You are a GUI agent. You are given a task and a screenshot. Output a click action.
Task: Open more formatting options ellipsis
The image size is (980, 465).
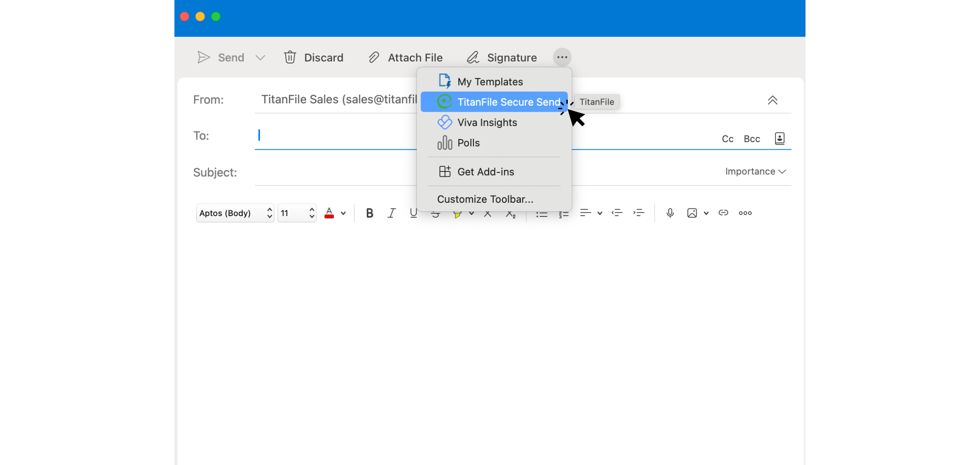(745, 213)
